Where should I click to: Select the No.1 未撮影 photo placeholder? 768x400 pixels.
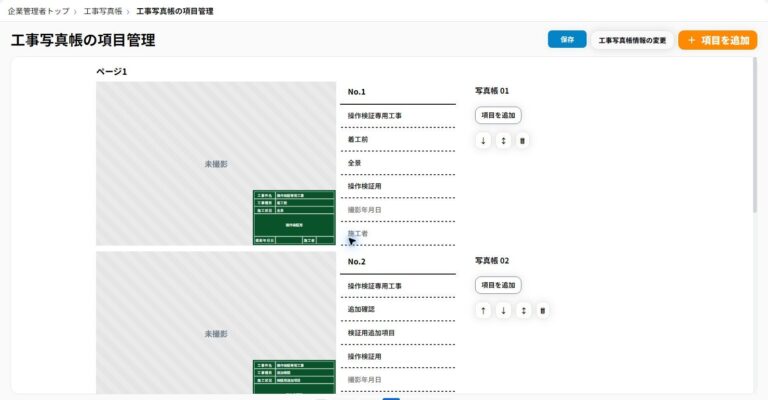216,164
